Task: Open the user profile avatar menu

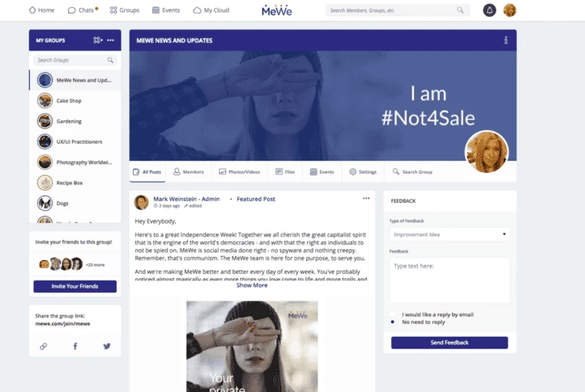Action: tap(510, 10)
